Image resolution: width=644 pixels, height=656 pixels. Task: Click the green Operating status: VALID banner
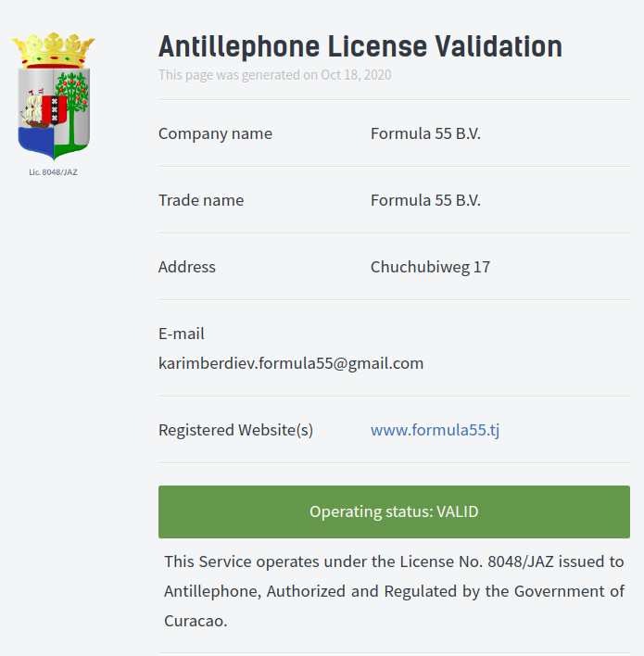394,511
